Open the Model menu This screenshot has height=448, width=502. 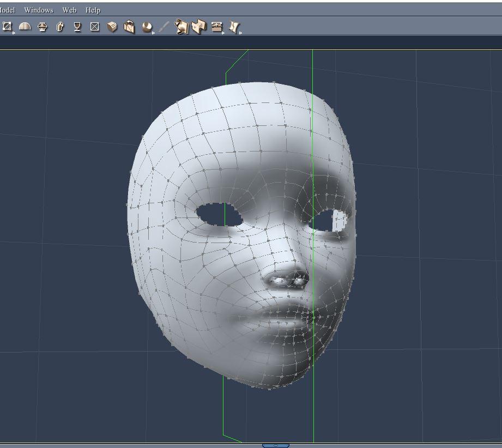(7, 10)
